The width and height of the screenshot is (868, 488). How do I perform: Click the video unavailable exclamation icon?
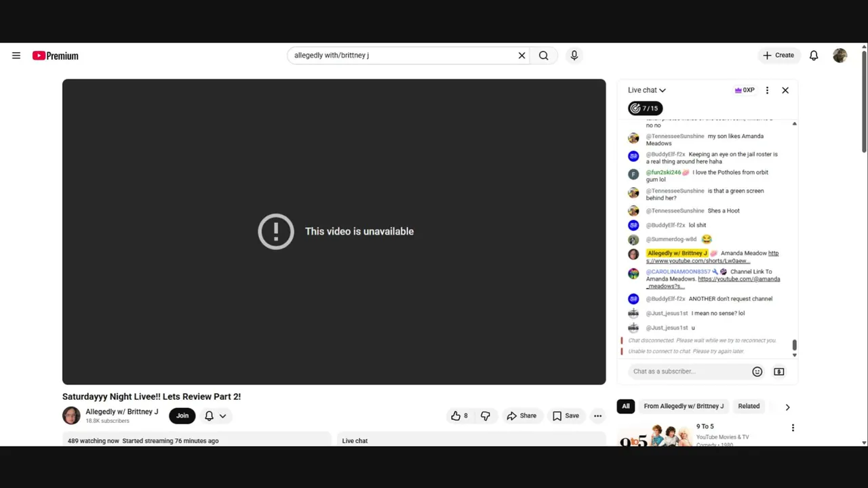pos(275,231)
